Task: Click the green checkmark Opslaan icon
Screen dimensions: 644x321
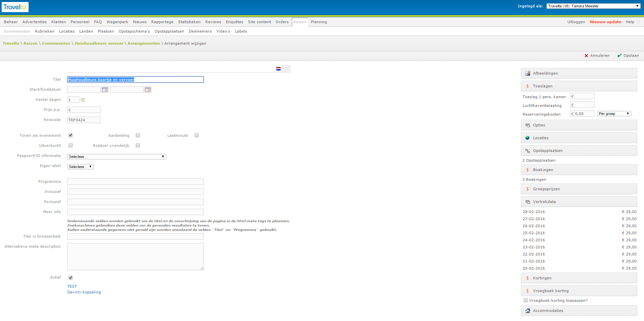Action: pos(619,55)
